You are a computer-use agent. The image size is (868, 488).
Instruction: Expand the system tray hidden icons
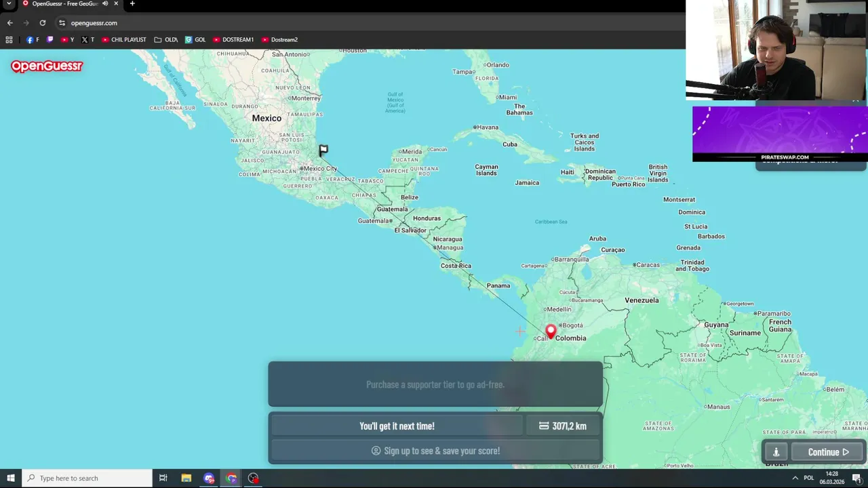[x=795, y=478]
